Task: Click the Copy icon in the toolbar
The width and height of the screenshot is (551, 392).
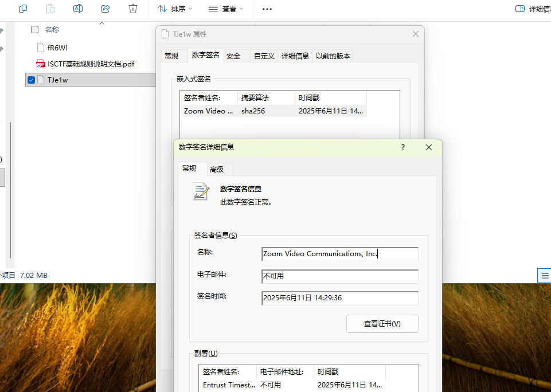Action: (23, 9)
